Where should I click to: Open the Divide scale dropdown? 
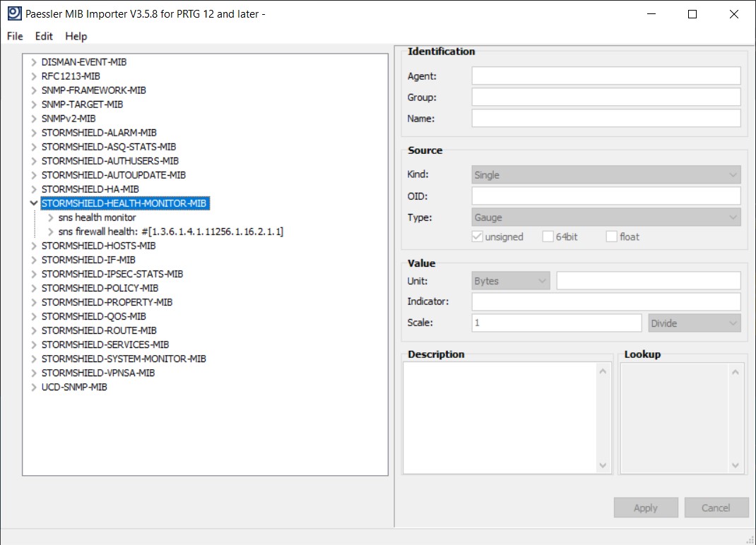(x=695, y=323)
